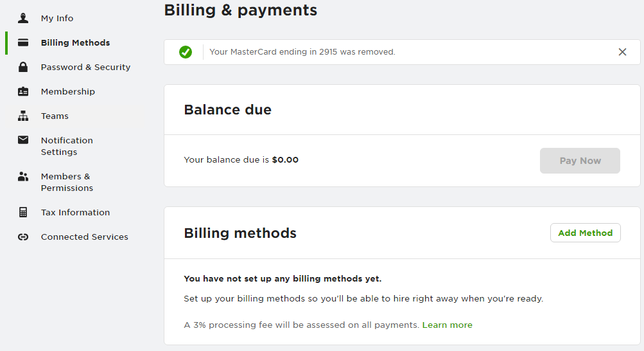Select Membership in the sidebar
The height and width of the screenshot is (351, 644).
tap(68, 91)
